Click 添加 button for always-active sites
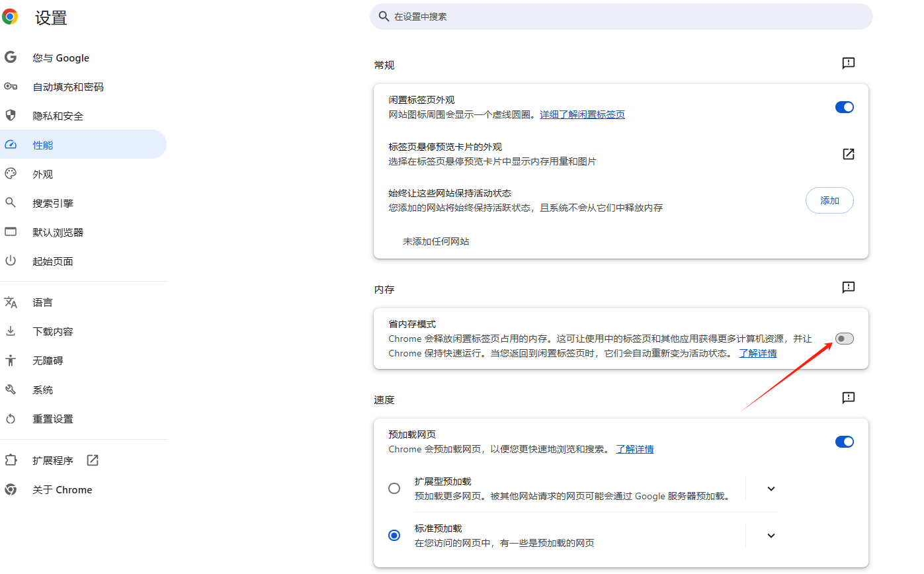Viewport: 924px width, 574px height. click(829, 200)
